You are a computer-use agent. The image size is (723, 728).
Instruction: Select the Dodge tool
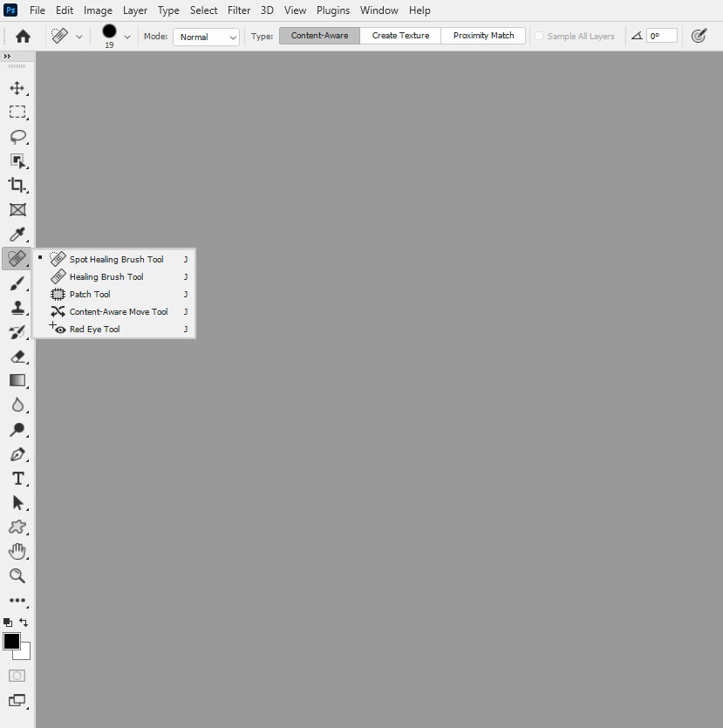click(x=17, y=429)
